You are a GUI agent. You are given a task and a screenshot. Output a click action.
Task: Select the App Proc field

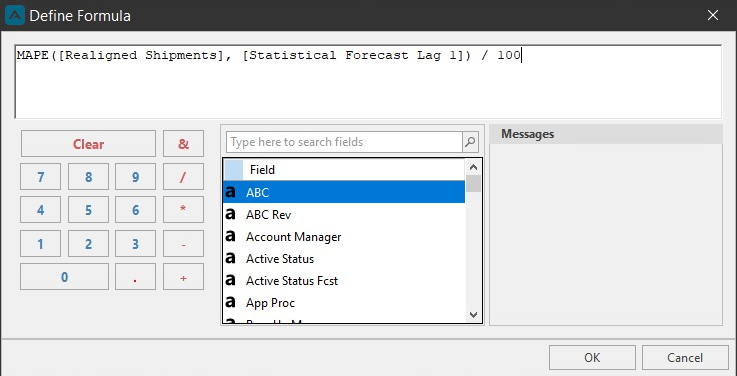coord(344,303)
